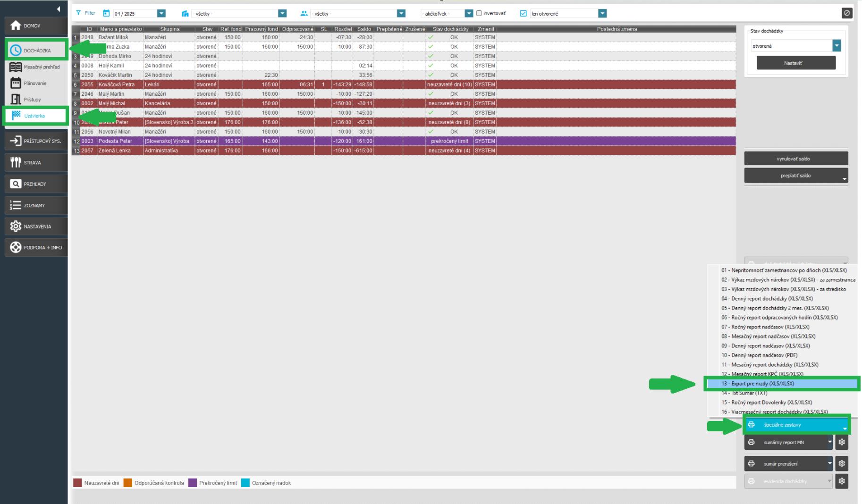862x504 pixels.
Task: Choose 04 - Denný report dochádzky entry
Action: [767, 299]
